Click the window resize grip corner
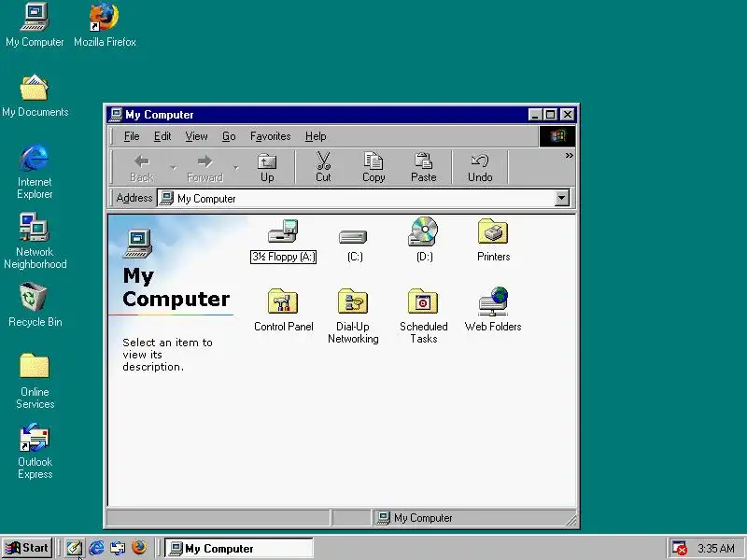Image resolution: width=747 pixels, height=560 pixels. tap(571, 520)
